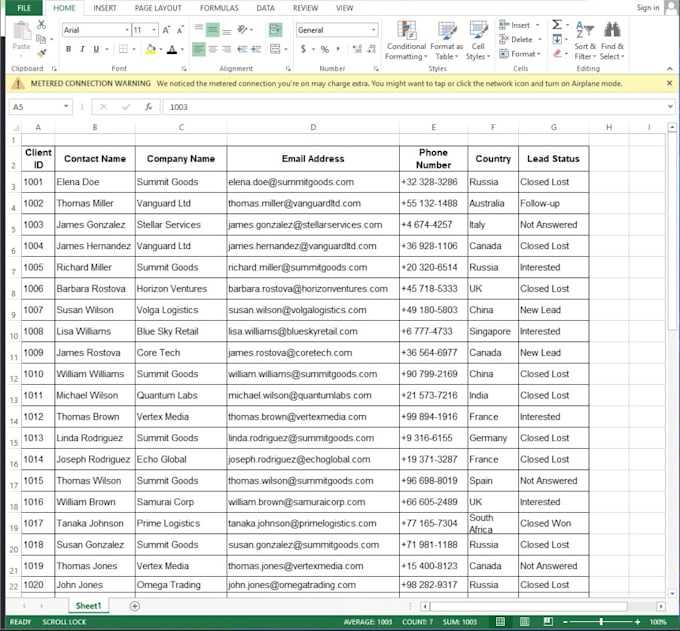Click the Paste clipboard icon

21,31
